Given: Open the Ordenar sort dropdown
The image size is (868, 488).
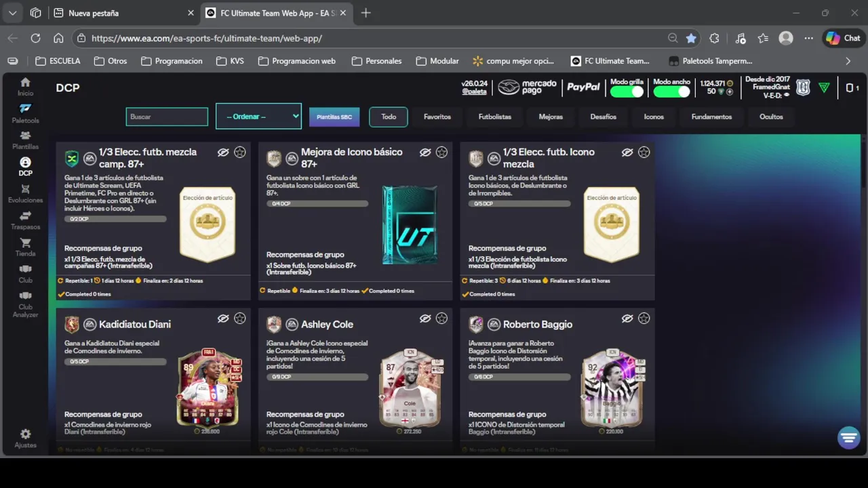Looking at the screenshot, I should click(258, 117).
